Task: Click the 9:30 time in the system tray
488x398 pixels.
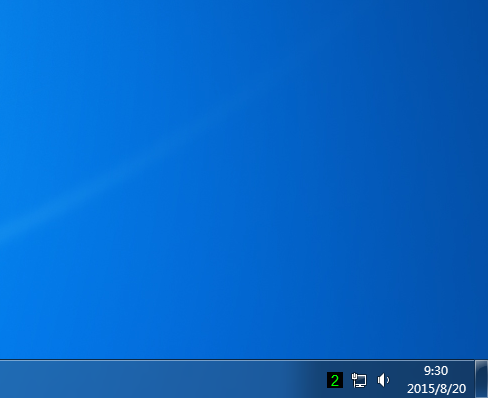Action: tap(436, 371)
